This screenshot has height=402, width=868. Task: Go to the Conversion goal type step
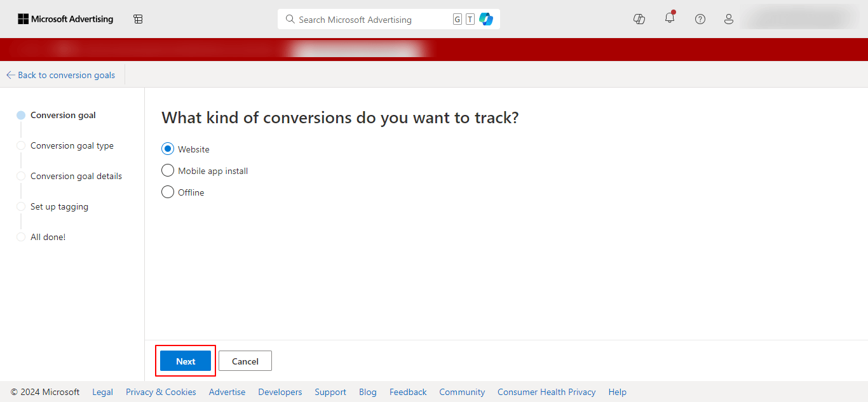point(72,145)
